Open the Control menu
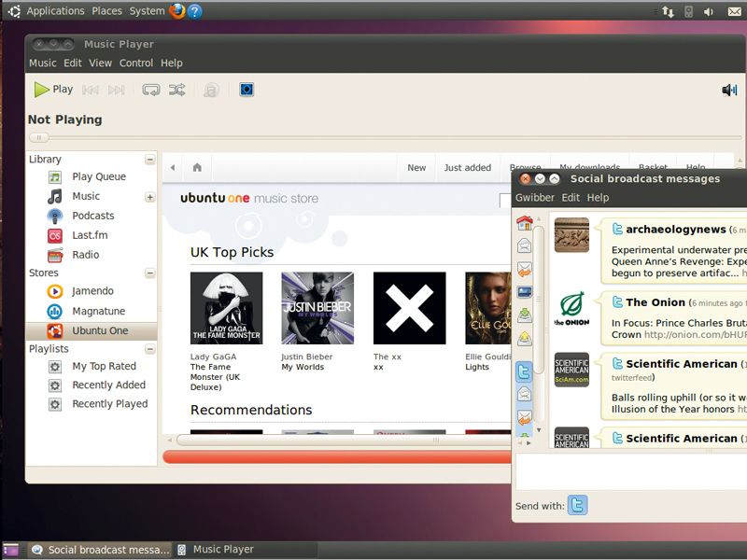 pos(136,63)
